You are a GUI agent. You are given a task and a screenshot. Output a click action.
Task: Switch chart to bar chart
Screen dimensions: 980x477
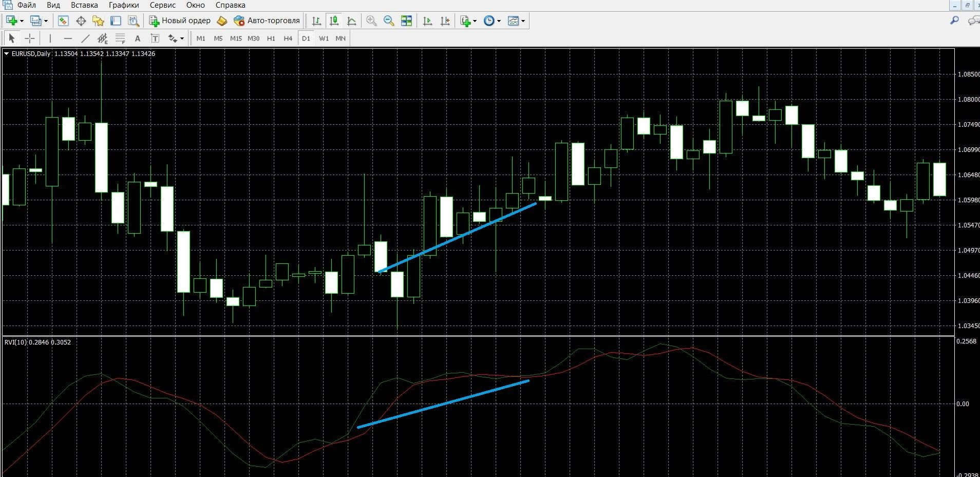point(316,21)
